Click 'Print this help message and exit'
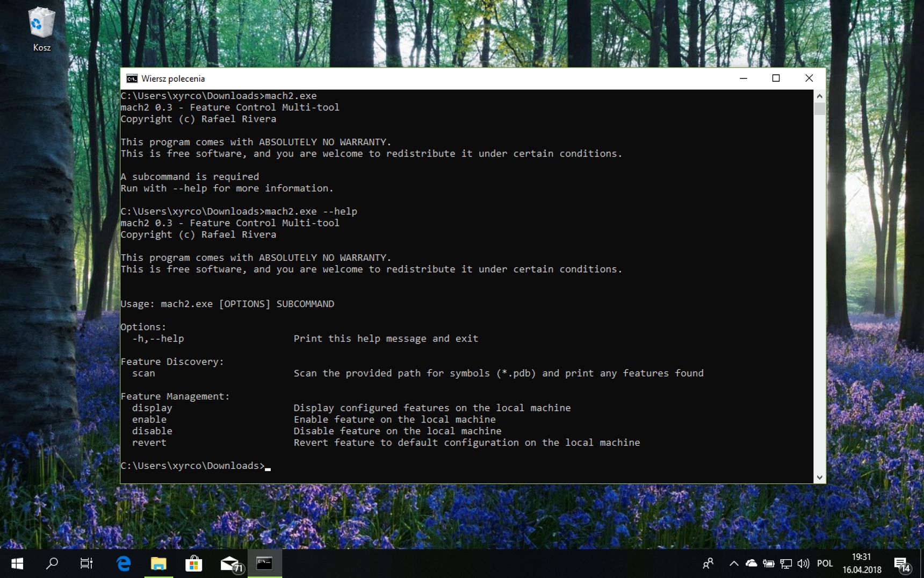This screenshot has width=924, height=578. (386, 339)
